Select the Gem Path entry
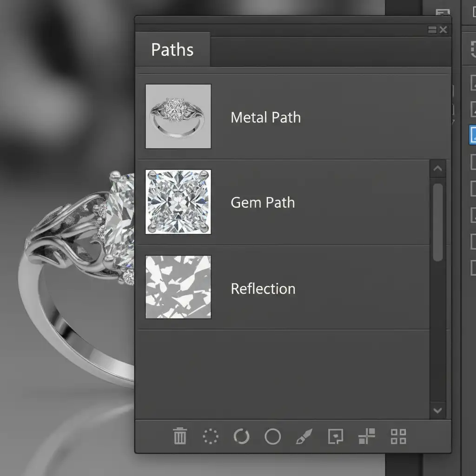Image resolution: width=476 pixels, height=476 pixels. [x=263, y=203]
